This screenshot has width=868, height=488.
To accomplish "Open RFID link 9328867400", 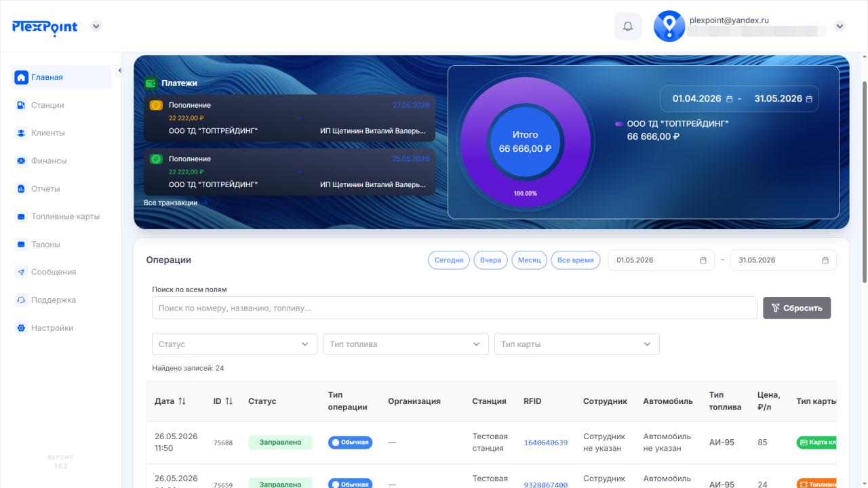I will click(546, 485).
